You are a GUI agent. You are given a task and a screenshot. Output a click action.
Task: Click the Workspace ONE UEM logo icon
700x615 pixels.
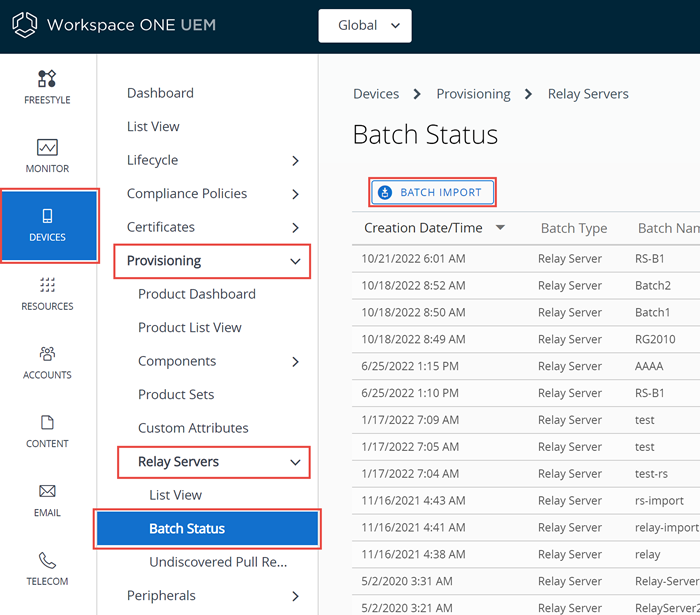pyautogui.click(x=25, y=25)
